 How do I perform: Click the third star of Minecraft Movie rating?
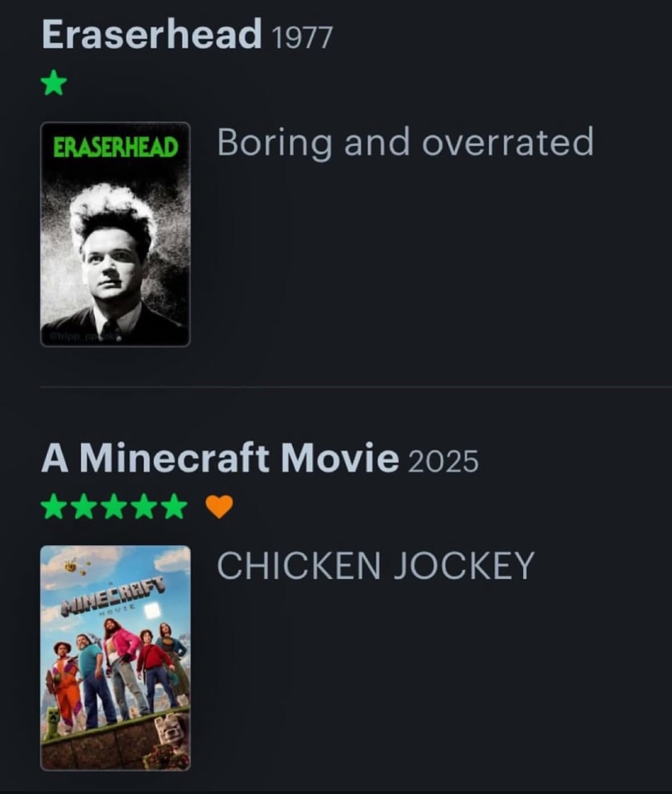coord(114,507)
